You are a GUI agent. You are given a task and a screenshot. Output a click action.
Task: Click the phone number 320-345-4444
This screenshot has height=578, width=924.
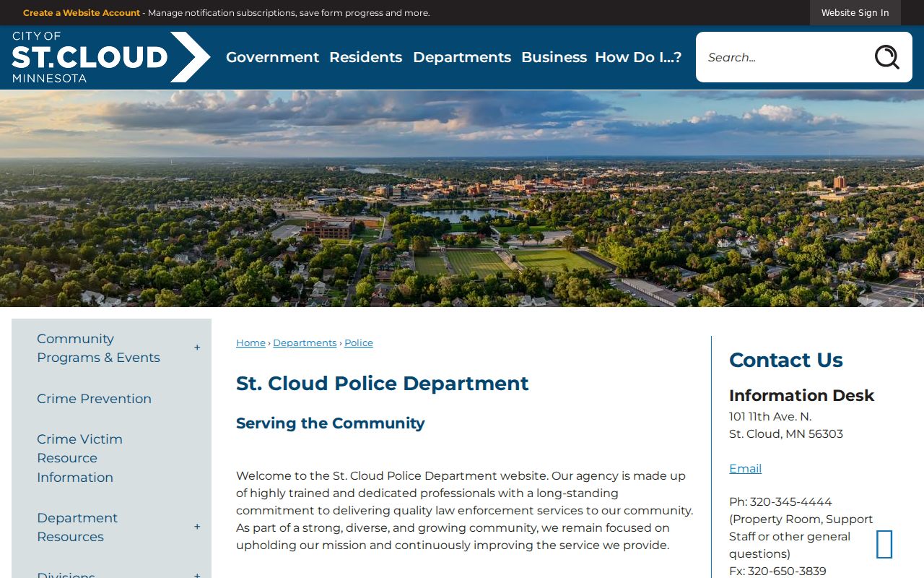click(x=790, y=501)
